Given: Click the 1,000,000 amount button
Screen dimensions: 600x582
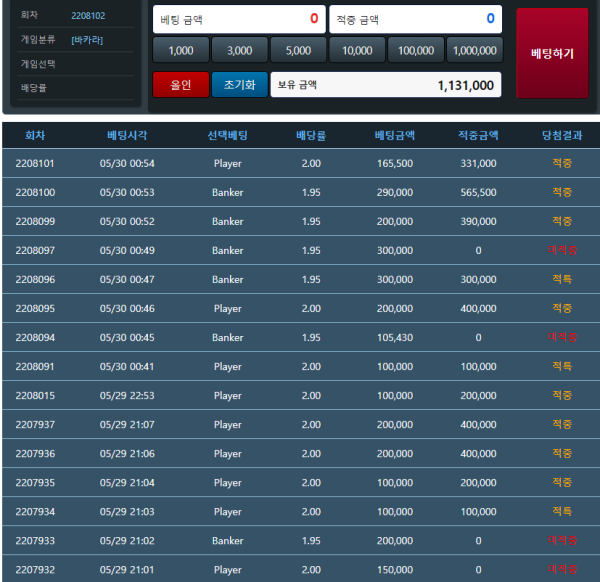Looking at the screenshot, I should (474, 50).
